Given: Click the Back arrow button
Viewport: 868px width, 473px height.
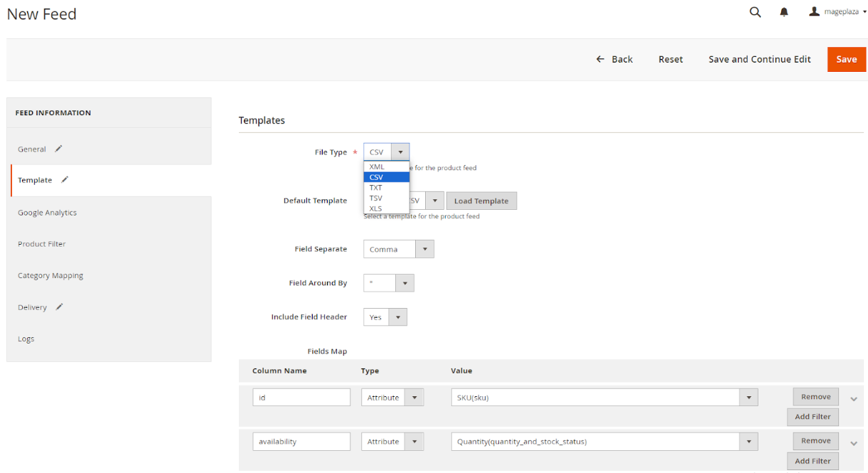Looking at the screenshot, I should [x=614, y=59].
